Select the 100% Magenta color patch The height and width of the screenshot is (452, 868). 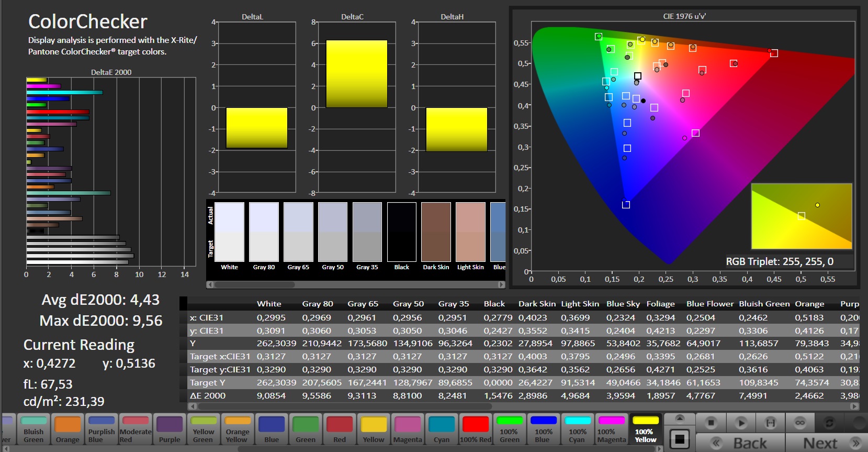[x=612, y=429]
